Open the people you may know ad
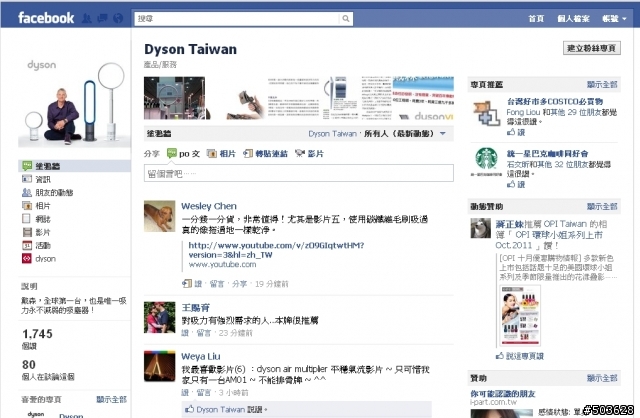The image size is (640, 418). pyautogui.click(x=502, y=394)
